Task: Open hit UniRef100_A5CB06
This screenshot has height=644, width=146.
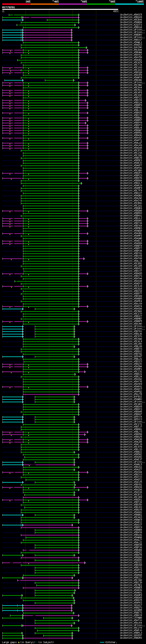Action: 131,20
